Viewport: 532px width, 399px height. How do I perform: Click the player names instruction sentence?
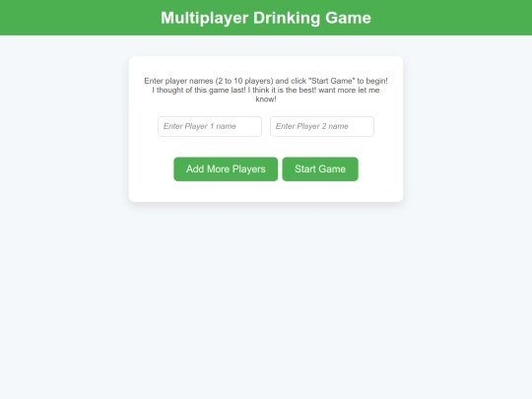click(266, 81)
